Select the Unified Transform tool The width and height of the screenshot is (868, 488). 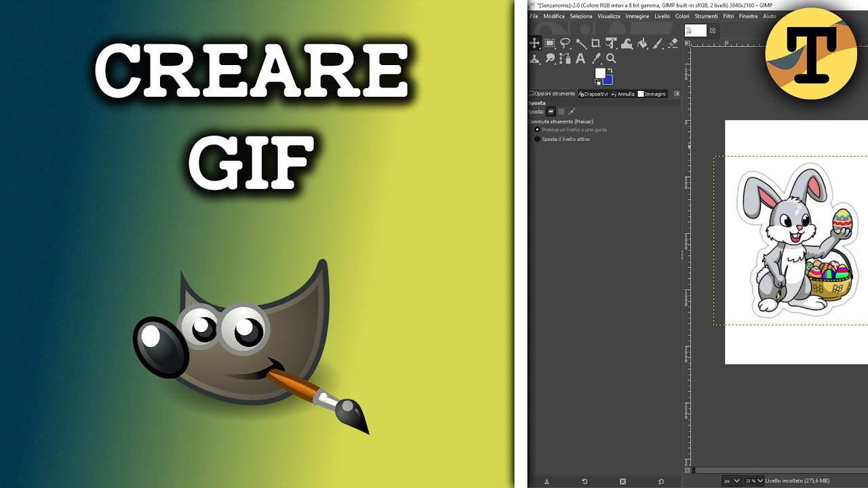[x=611, y=43]
